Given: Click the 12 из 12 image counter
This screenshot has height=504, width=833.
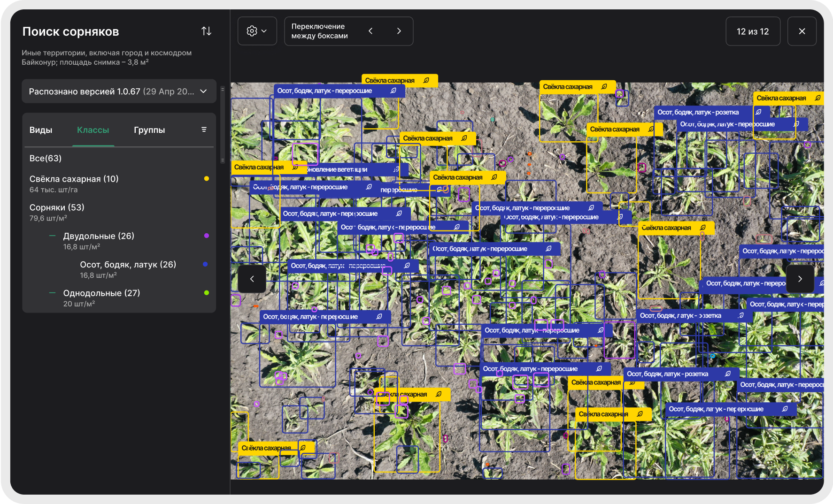Looking at the screenshot, I should [x=752, y=31].
